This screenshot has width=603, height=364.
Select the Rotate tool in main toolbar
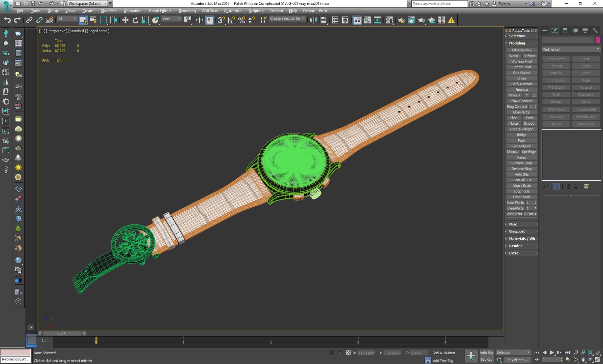[135, 20]
